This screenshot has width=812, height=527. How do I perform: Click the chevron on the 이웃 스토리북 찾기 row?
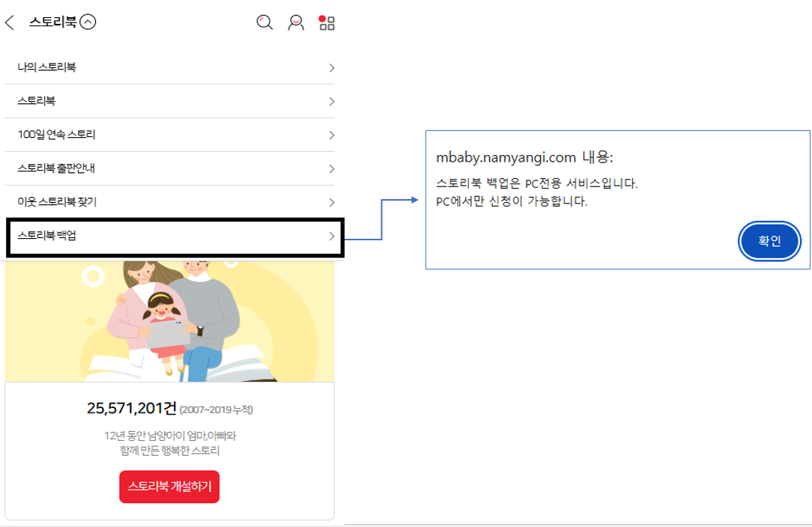click(331, 203)
